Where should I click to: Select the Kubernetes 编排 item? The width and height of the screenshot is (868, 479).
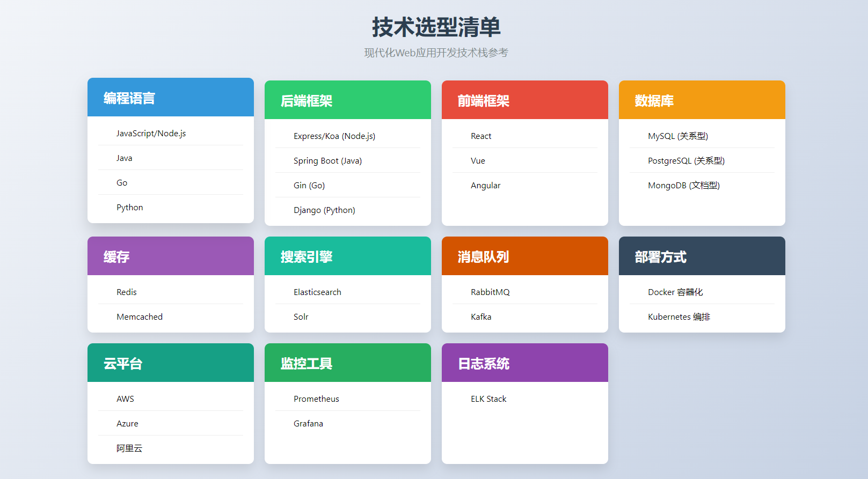click(x=702, y=316)
